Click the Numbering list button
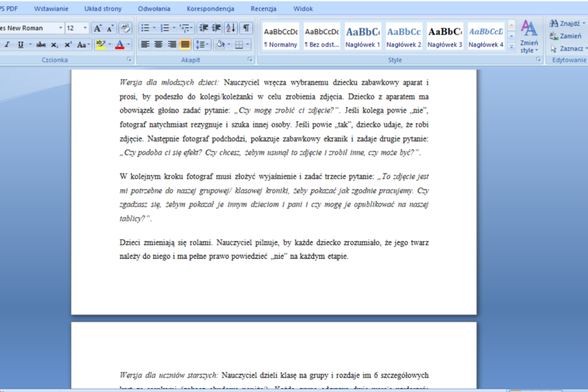This screenshot has height=392, width=588. point(165,28)
